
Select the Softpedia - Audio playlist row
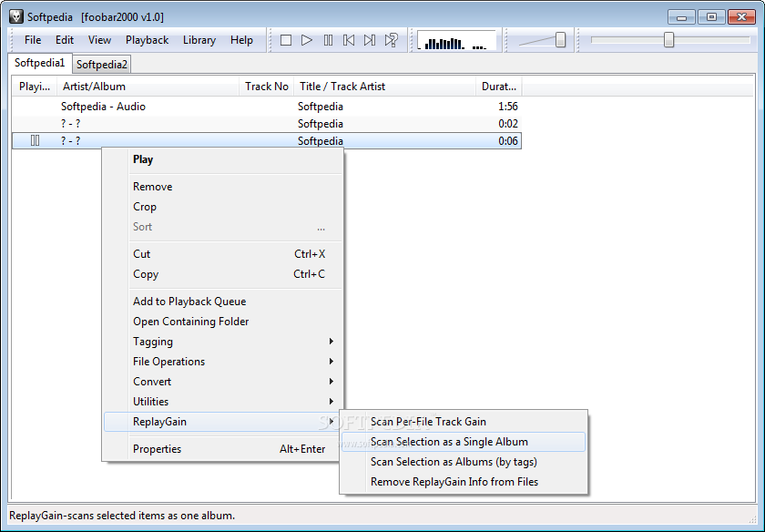pos(266,107)
